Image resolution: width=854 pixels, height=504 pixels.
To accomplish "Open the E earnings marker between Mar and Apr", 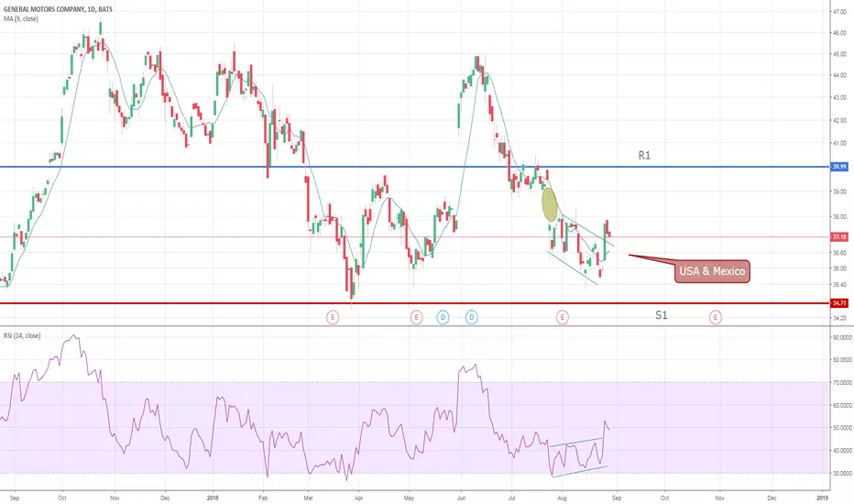I will click(x=333, y=317).
